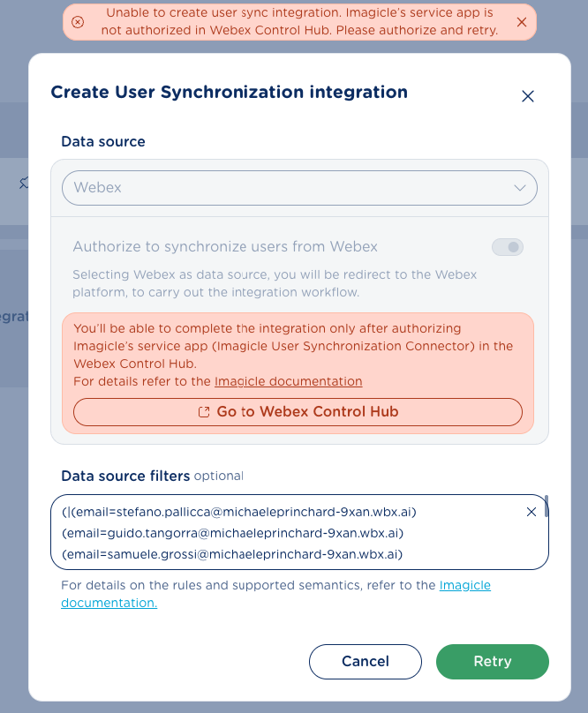Open Imagicle documentation link below filters
Screen dimensions: 588x713
point(464,585)
